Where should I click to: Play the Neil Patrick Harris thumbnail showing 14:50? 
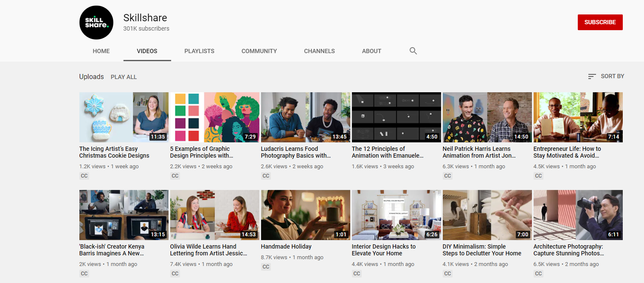click(487, 117)
